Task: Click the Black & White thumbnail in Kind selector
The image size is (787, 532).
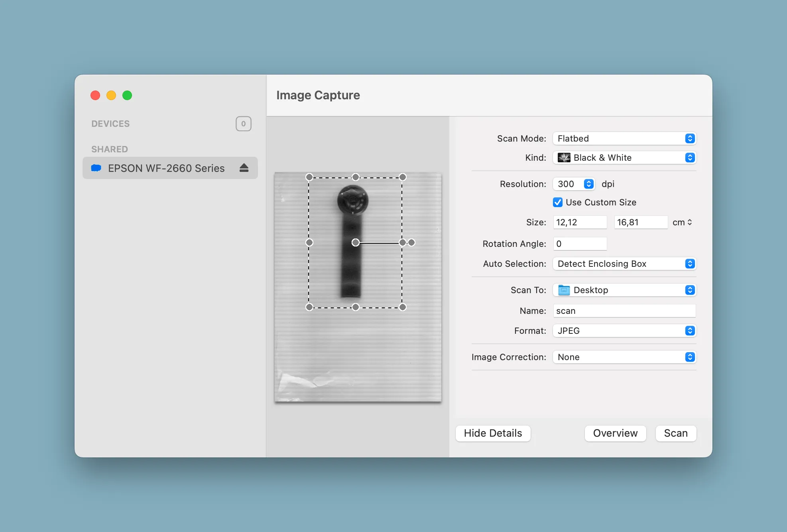Action: pyautogui.click(x=564, y=158)
